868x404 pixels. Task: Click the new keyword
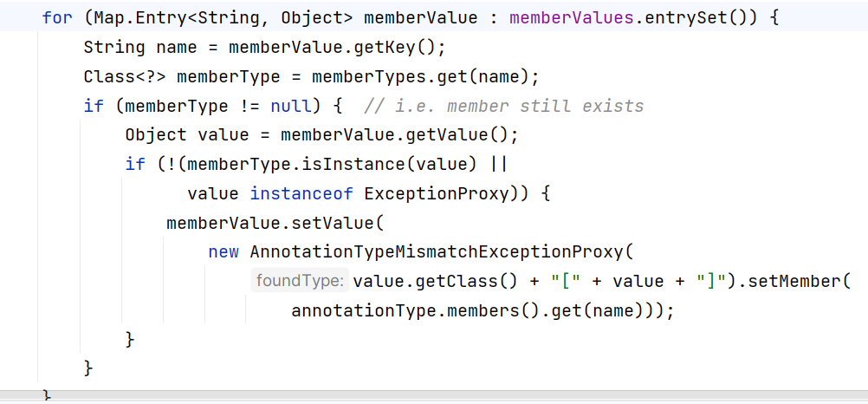coord(223,252)
